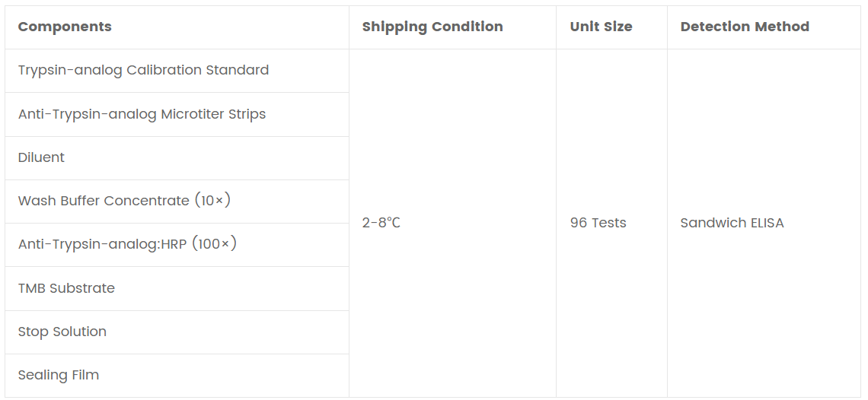Select the Detection Method column header
The height and width of the screenshot is (400, 868).
pyautogui.click(x=745, y=27)
